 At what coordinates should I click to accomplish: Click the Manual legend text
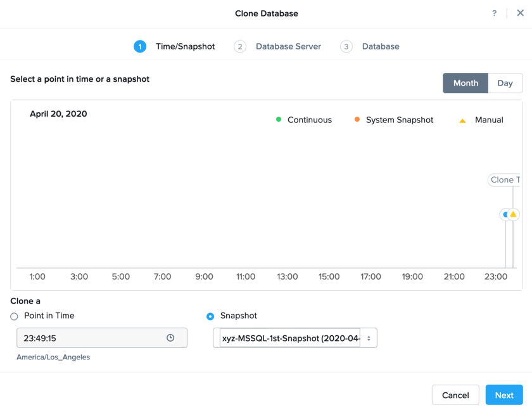(489, 120)
